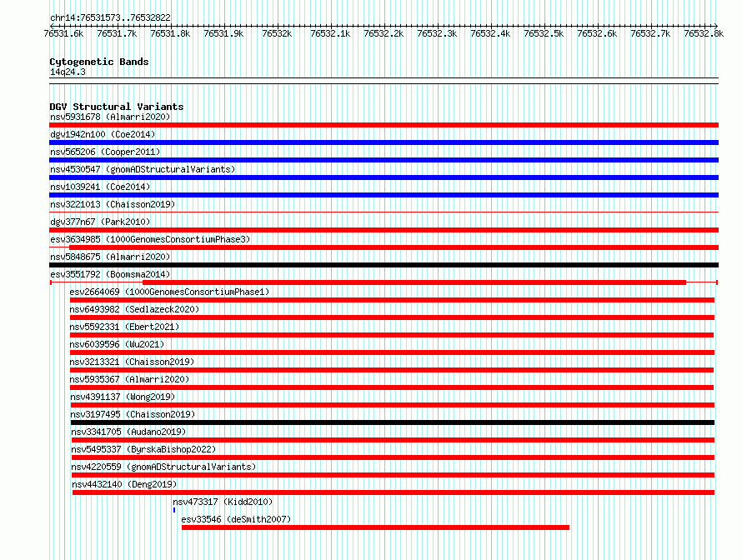Open nsv4220559 (gnomADStructuralVariants) label
This screenshot has height=560, width=742.
pyautogui.click(x=163, y=467)
